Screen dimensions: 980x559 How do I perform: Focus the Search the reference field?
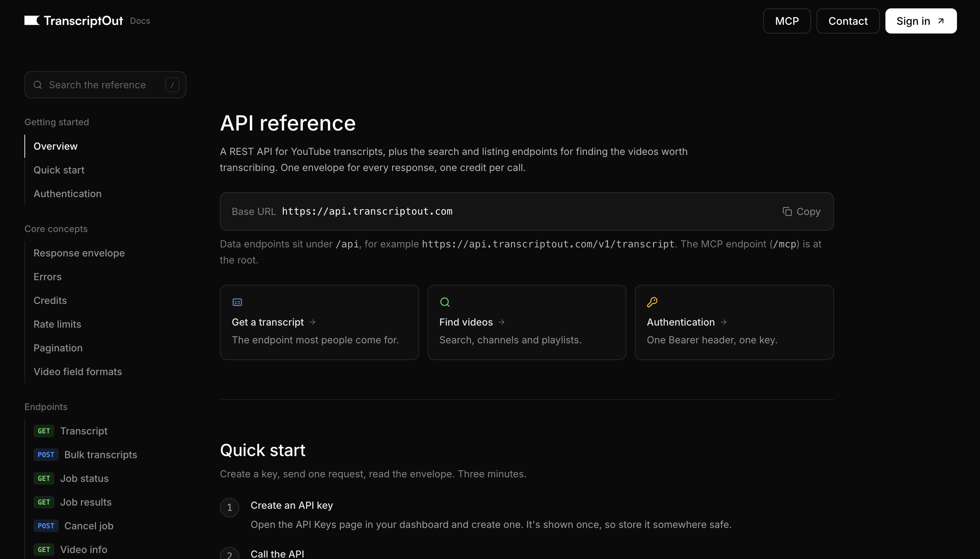pos(105,84)
